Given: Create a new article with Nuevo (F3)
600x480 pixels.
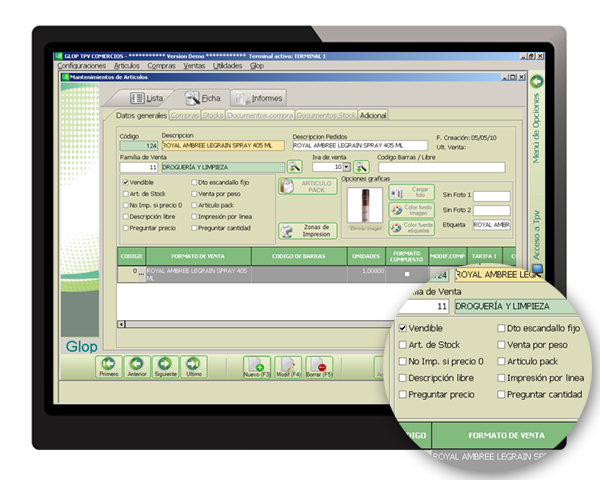Looking at the screenshot, I should (257, 367).
